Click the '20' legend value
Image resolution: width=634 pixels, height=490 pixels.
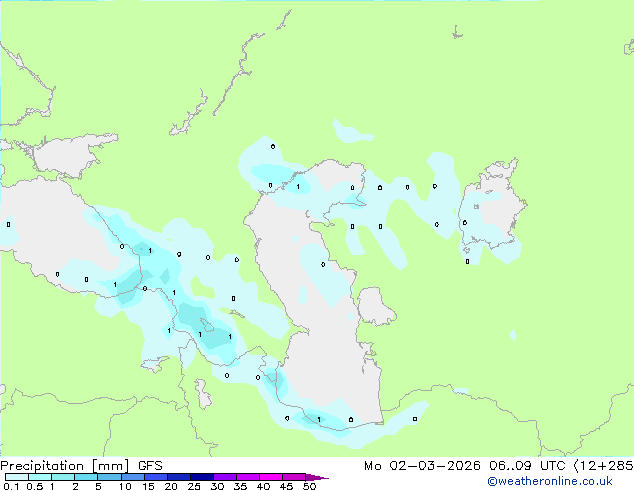coord(171,486)
